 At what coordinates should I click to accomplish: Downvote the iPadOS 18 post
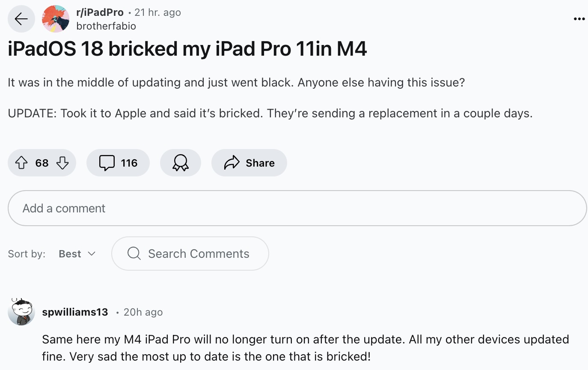[62, 163]
